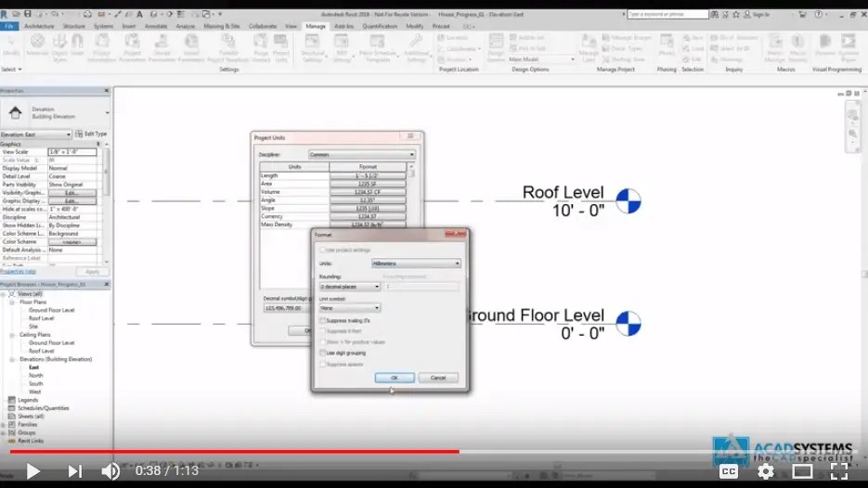The height and width of the screenshot is (488, 868).
Task: Open Phases tool in Phasing panel
Action: (x=667, y=46)
